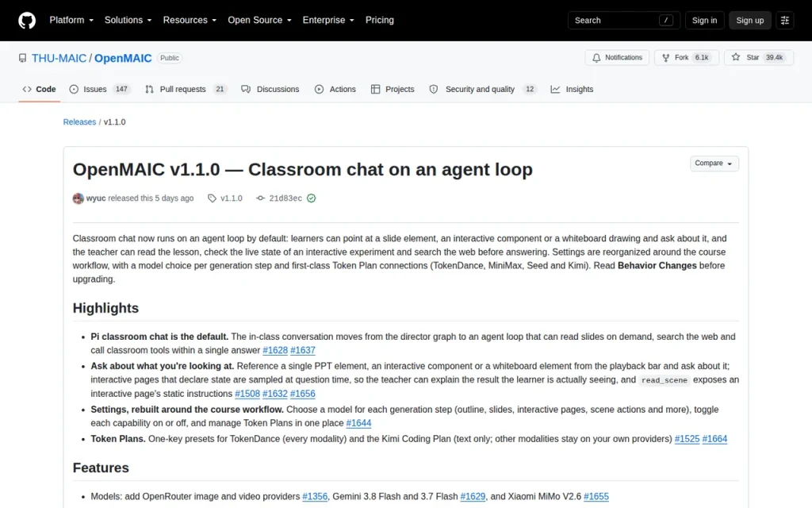The height and width of the screenshot is (508, 812).
Task: Click the Highlights heading
Action: click(105, 308)
